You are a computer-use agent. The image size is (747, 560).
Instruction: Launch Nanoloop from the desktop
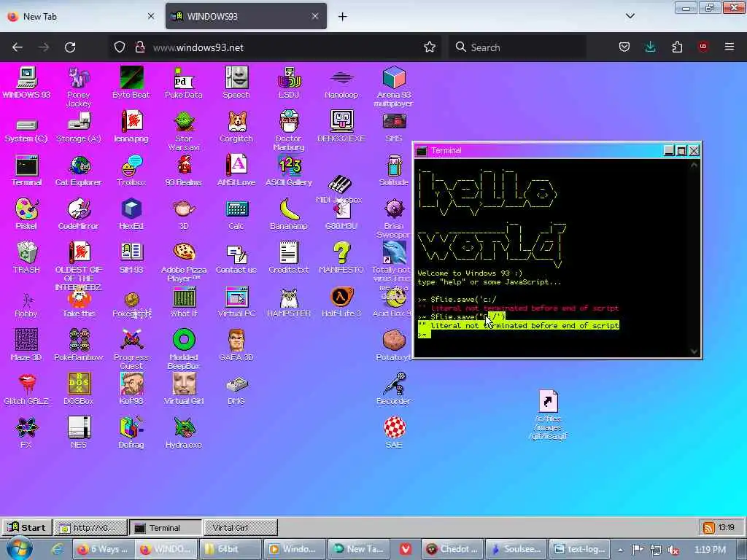tap(341, 82)
